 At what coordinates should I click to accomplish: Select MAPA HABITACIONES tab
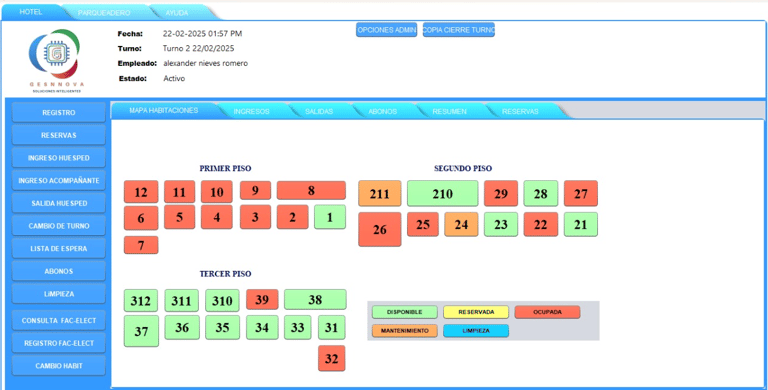coord(164,110)
